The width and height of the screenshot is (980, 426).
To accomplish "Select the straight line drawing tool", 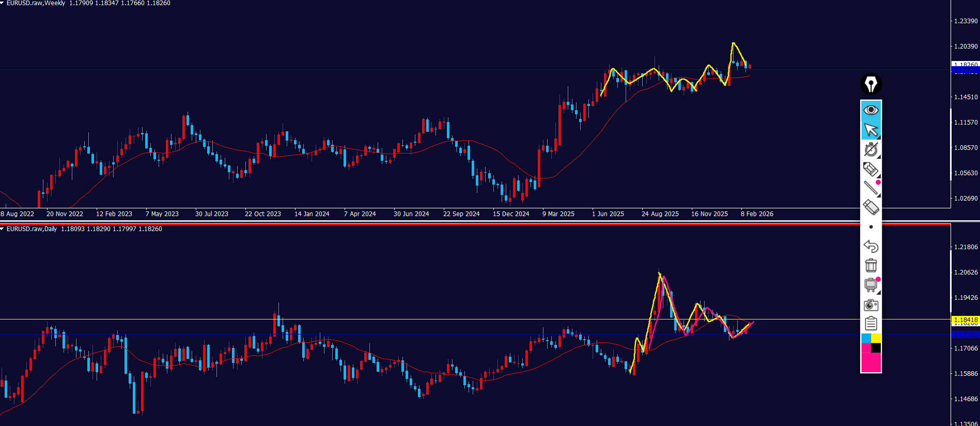I will coord(870,188).
